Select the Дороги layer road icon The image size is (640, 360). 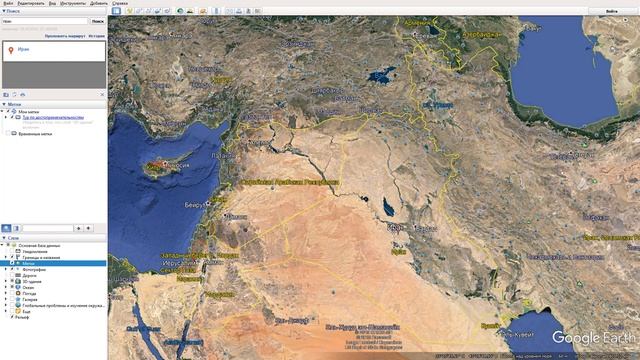click(x=18, y=276)
